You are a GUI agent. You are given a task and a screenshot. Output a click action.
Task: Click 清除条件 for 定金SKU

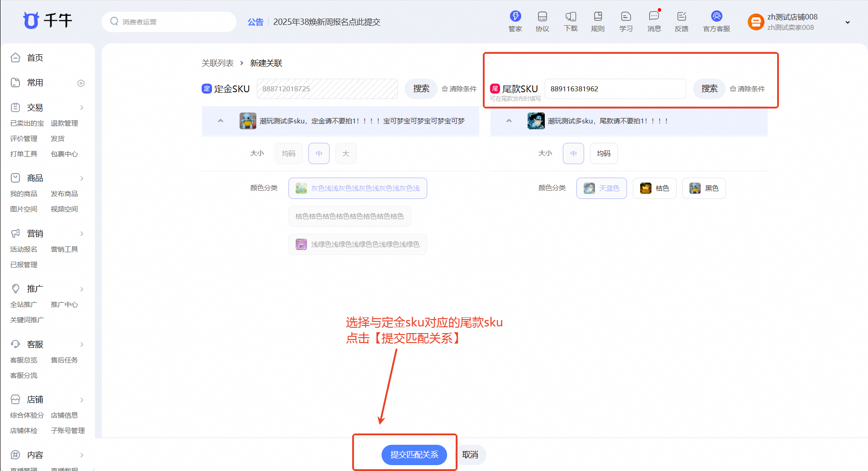click(x=459, y=89)
